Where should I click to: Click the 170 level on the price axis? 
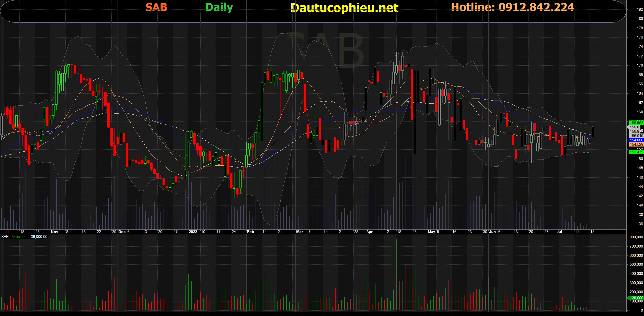click(x=640, y=65)
